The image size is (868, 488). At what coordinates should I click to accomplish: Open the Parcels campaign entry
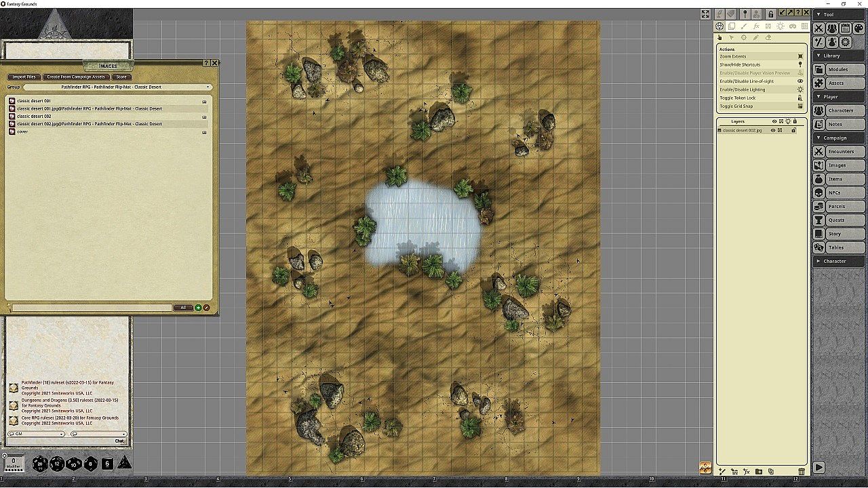[x=846, y=206]
